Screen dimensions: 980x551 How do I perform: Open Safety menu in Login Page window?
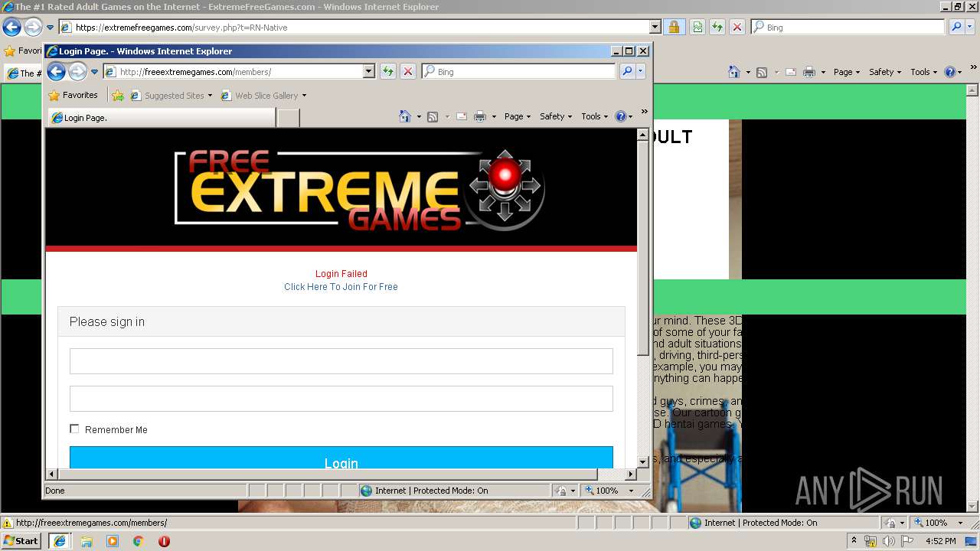[556, 116]
